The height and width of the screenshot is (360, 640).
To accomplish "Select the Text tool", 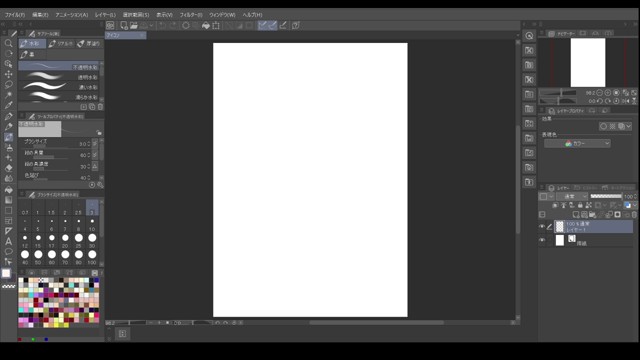I will [x=8, y=241].
